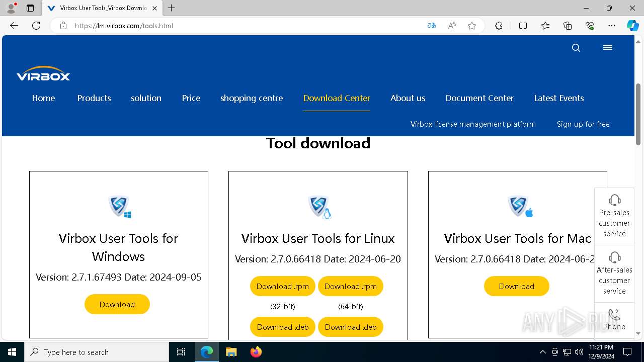Click the Virbox logo
644x362 pixels.
point(43,74)
